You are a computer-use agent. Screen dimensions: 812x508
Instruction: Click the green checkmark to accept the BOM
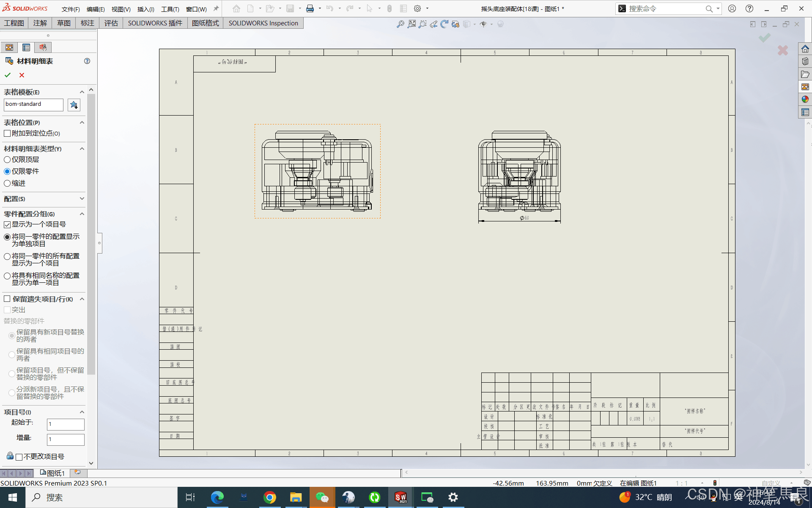point(8,75)
